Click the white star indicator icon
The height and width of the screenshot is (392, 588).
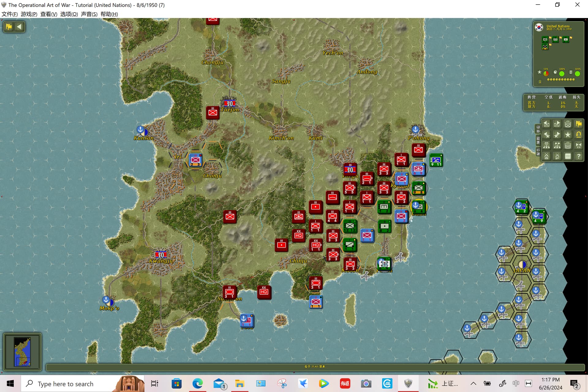pos(539,72)
